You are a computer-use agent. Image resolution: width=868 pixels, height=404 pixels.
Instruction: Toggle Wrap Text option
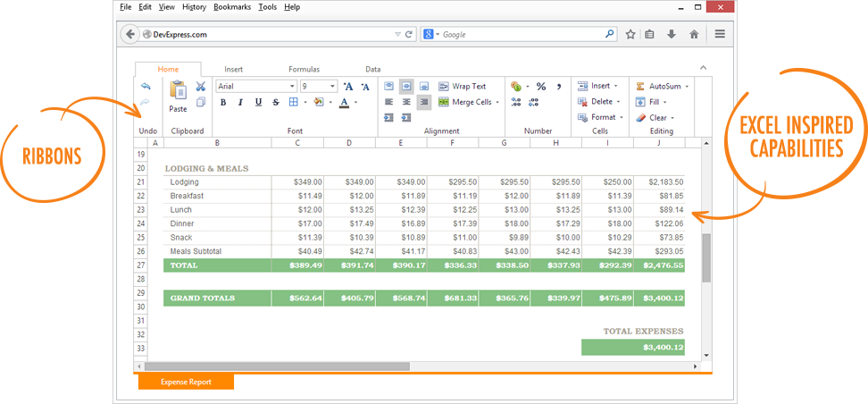(x=462, y=87)
